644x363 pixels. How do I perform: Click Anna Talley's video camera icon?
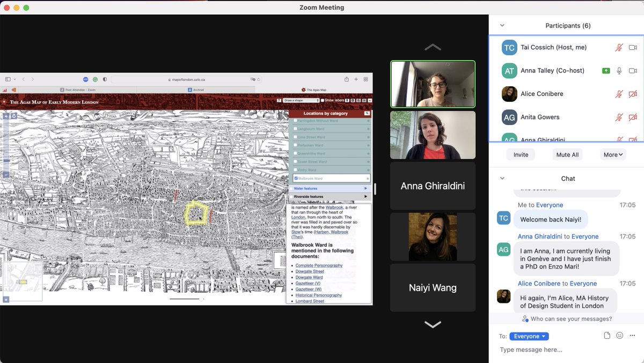[633, 71]
